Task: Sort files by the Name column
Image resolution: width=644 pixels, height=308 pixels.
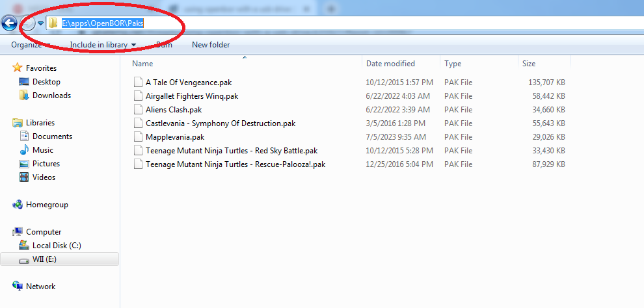Action: click(x=142, y=64)
